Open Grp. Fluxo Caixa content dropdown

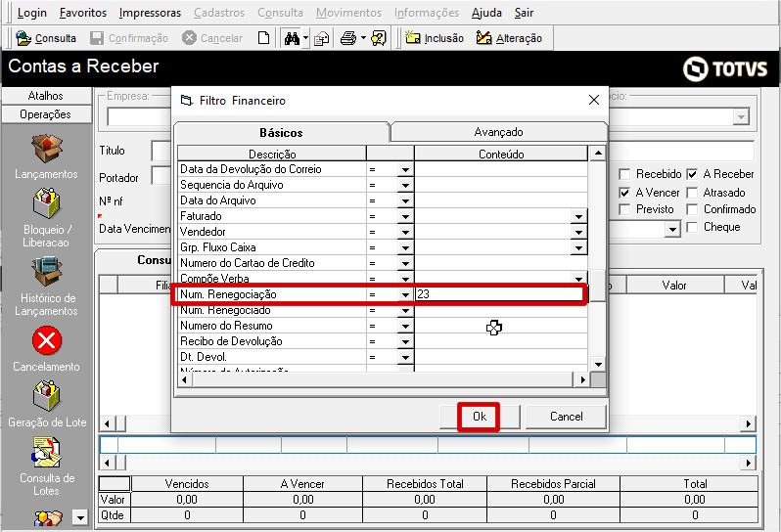(x=578, y=247)
